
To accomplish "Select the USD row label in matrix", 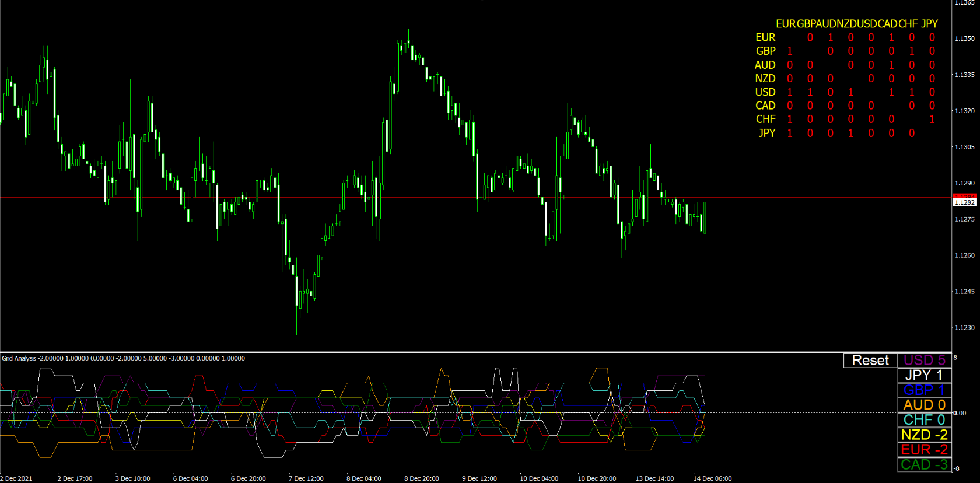I will tap(765, 92).
